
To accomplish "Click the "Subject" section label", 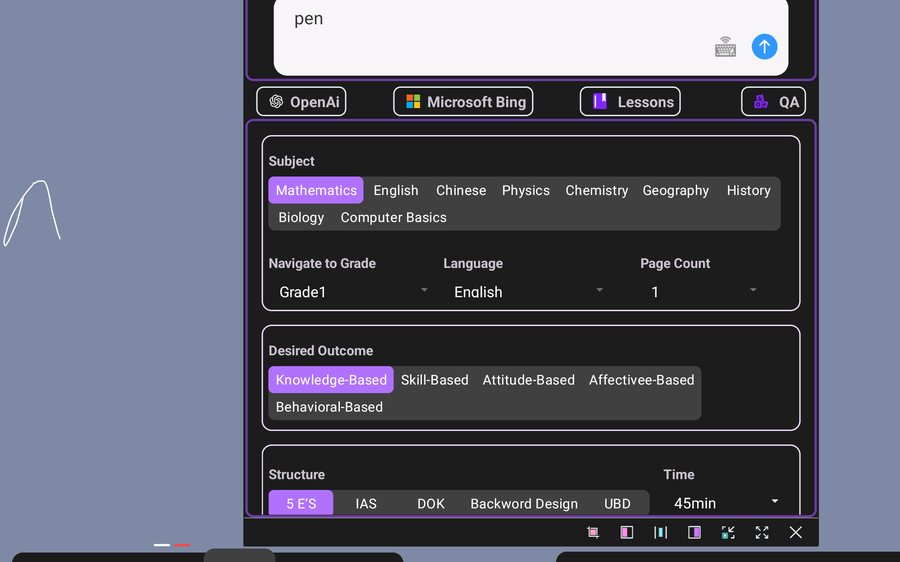I will pyautogui.click(x=292, y=161).
